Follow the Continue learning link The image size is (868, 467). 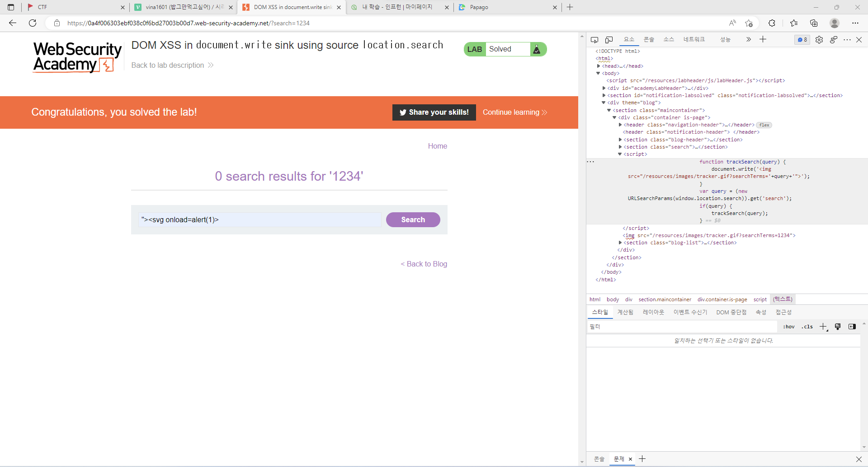[515, 112]
